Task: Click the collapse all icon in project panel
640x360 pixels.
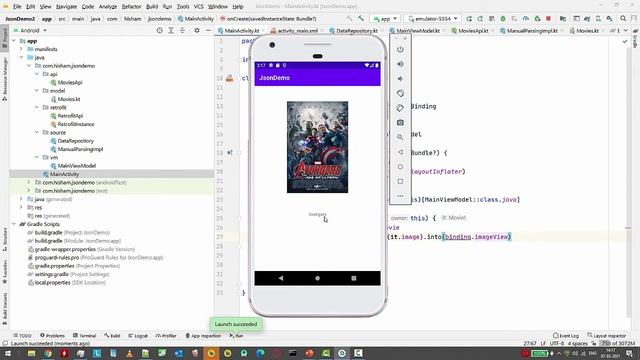Action: pos(182,30)
